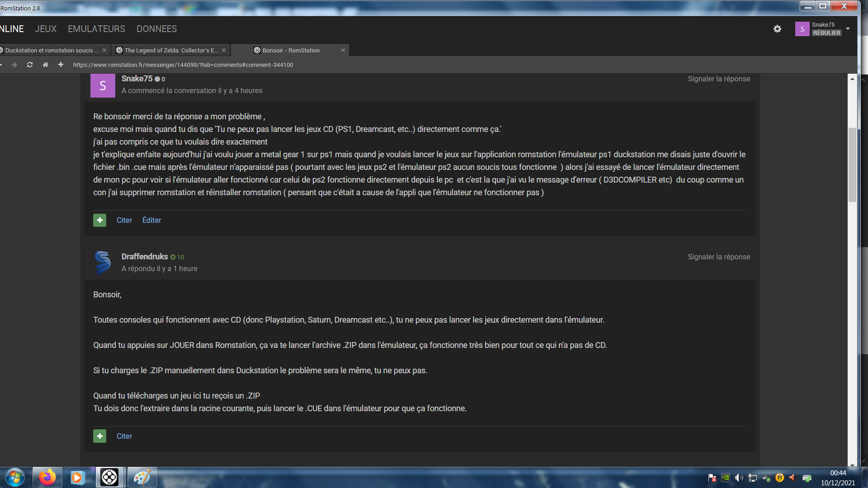
Task: Click the scrollbar up arrow
Action: pos(852,79)
